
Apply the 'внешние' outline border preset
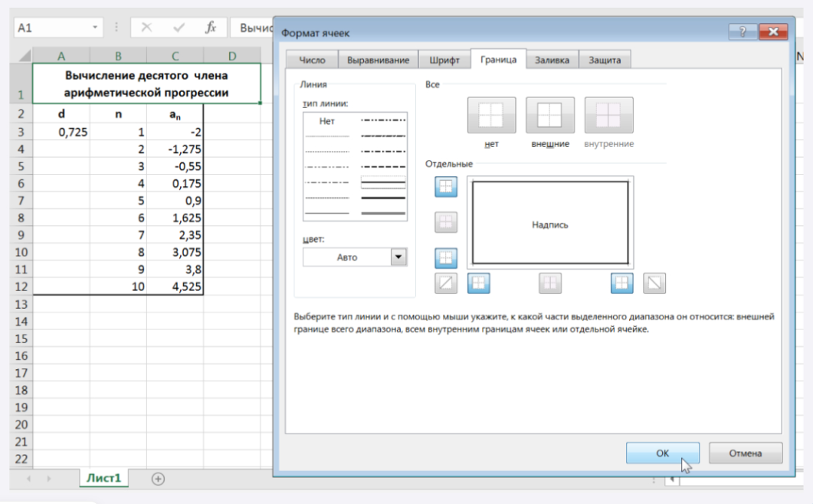click(549, 116)
